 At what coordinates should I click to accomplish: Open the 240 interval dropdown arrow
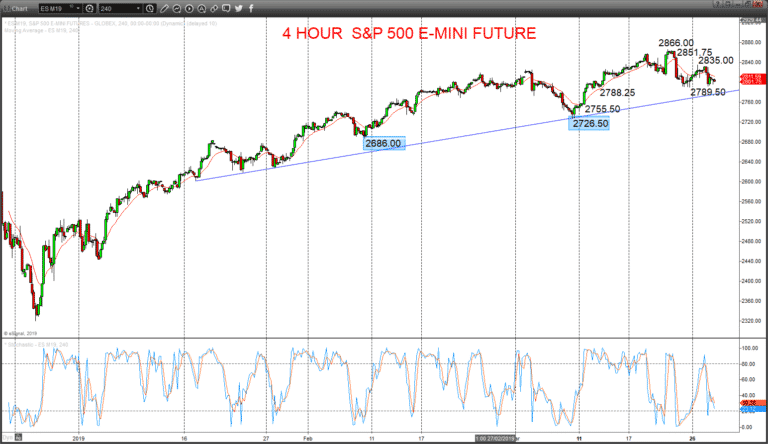[x=138, y=8]
